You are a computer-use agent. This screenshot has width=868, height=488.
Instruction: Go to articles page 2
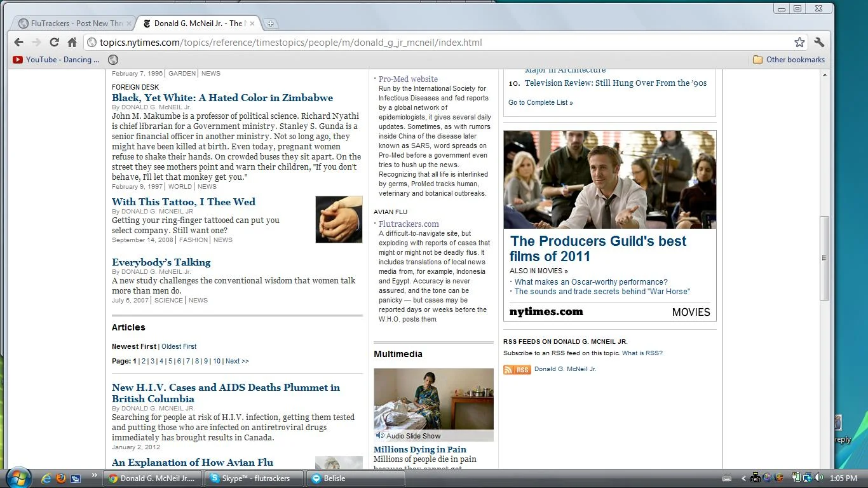click(144, 361)
